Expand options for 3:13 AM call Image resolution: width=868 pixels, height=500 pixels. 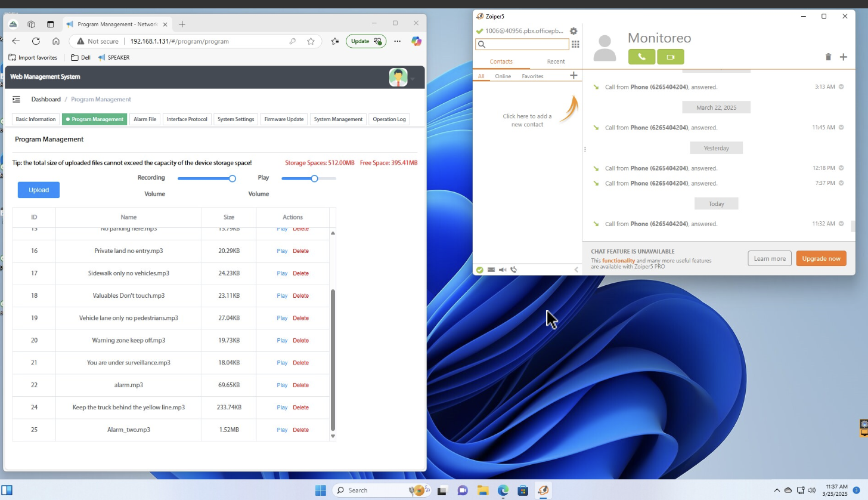(841, 87)
